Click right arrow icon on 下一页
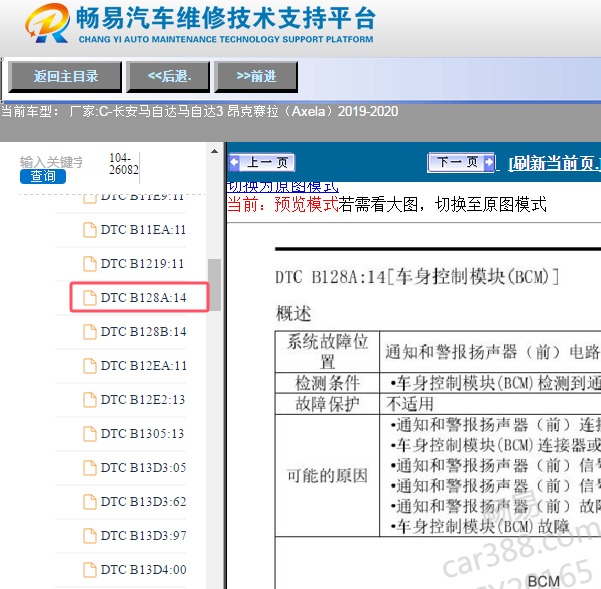The width and height of the screenshot is (601, 589). click(x=488, y=162)
